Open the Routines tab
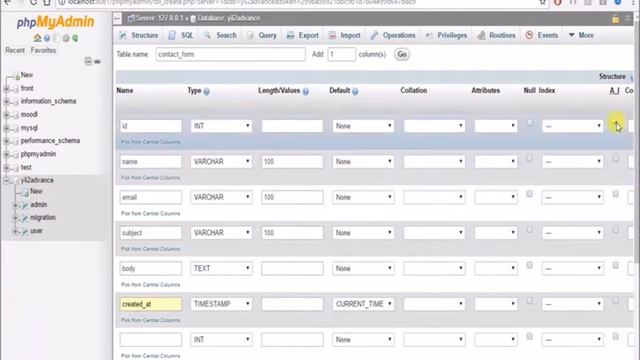The image size is (640, 360). click(496, 36)
